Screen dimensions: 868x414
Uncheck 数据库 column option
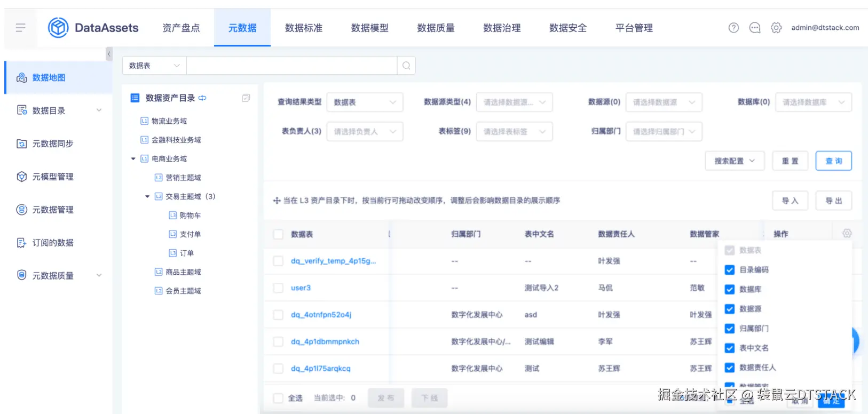click(x=730, y=289)
